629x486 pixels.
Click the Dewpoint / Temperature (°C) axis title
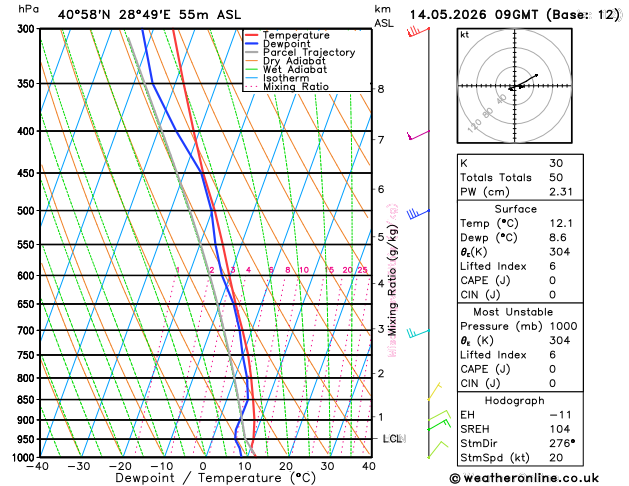[x=216, y=478]
